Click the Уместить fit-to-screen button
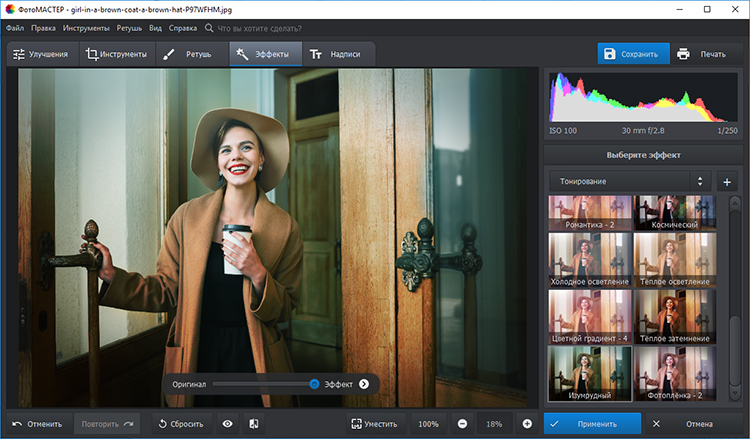 pos(375,424)
